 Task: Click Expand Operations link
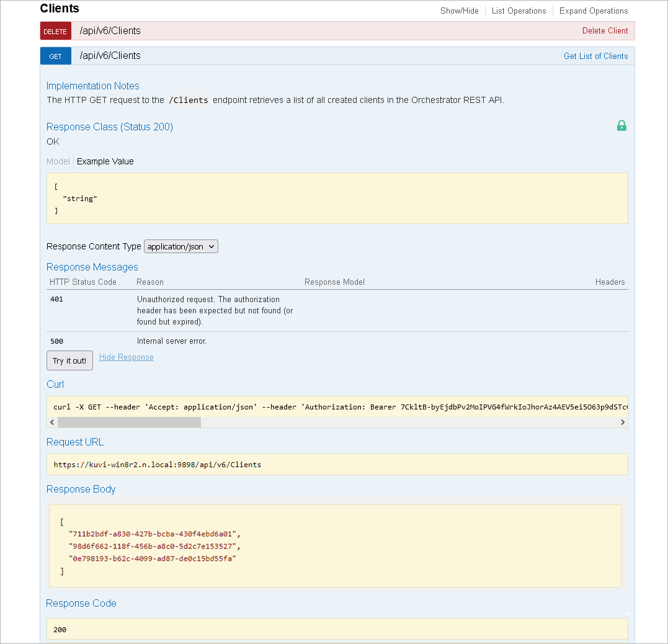tap(594, 11)
